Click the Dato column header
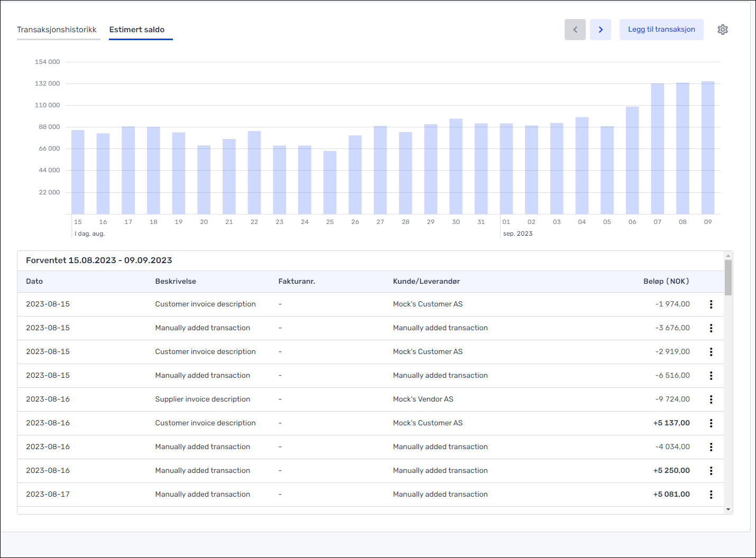 [x=34, y=281]
